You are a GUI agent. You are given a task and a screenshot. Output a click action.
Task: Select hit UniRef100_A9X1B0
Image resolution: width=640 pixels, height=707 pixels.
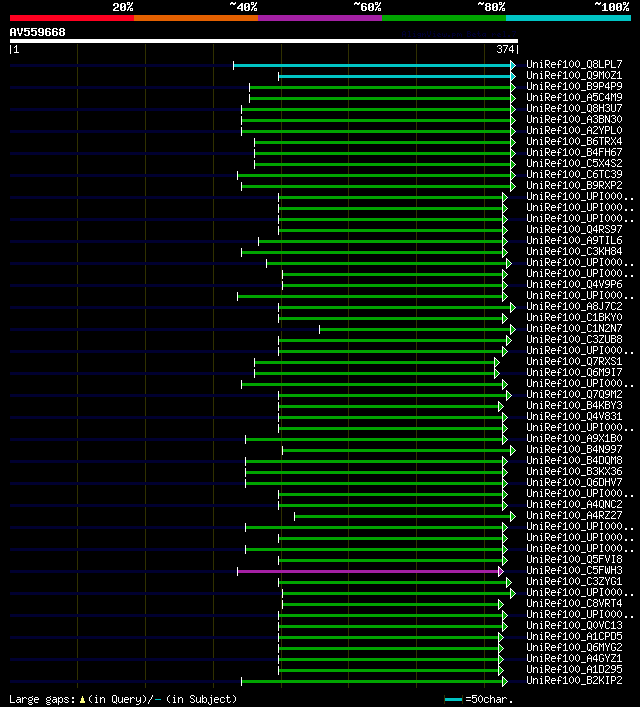574,438
